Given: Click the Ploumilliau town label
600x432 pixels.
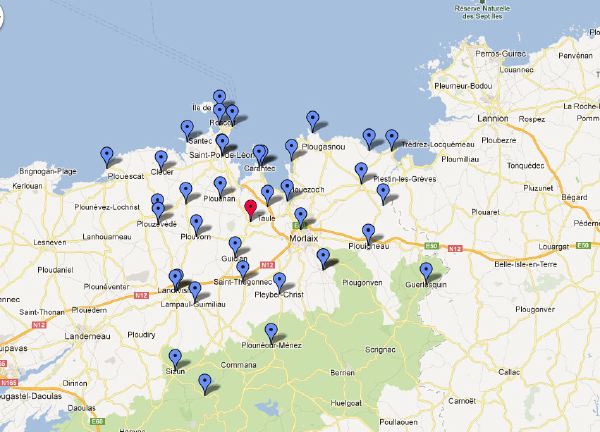Looking at the screenshot, I should 460,159.
